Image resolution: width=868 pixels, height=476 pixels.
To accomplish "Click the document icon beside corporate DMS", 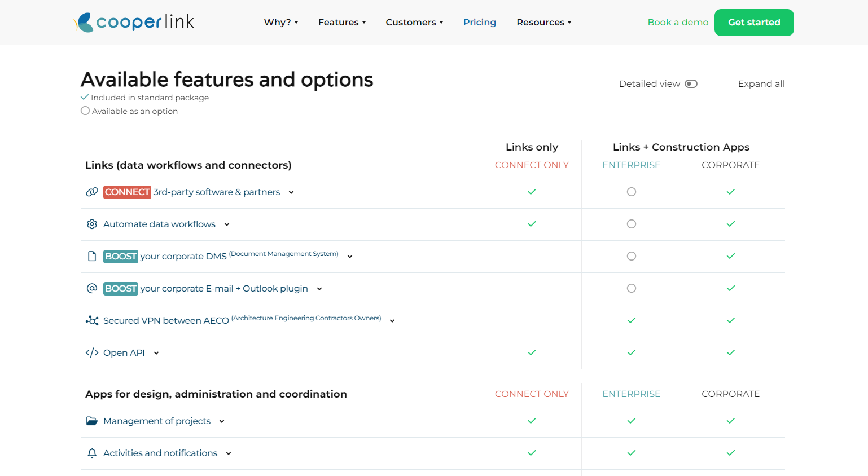I will click(x=92, y=256).
